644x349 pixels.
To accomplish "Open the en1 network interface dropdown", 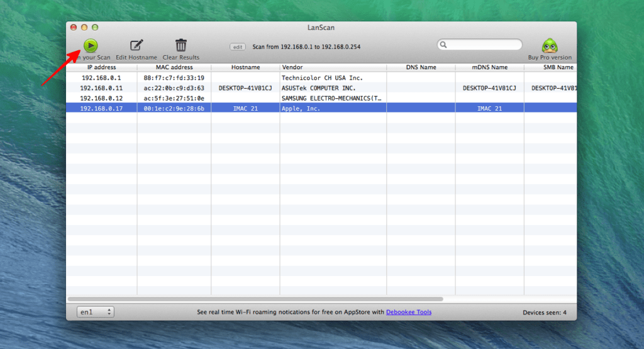I will (95, 312).
